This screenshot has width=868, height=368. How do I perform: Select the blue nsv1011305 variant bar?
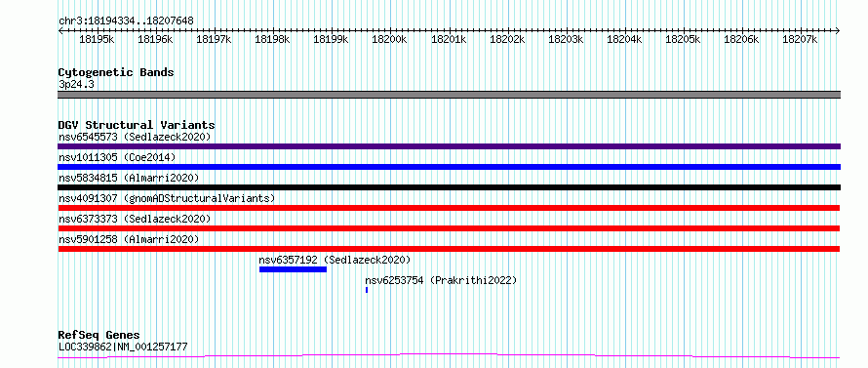click(449, 167)
